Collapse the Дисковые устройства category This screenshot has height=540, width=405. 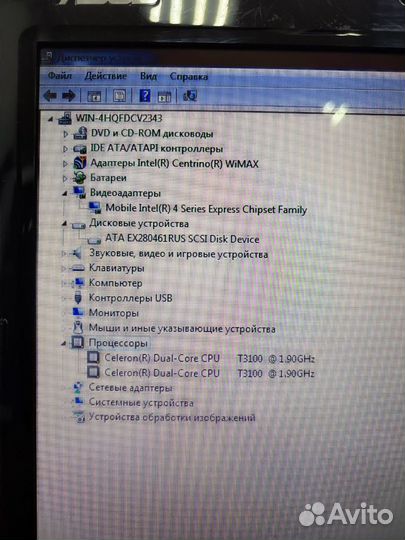tap(64, 224)
